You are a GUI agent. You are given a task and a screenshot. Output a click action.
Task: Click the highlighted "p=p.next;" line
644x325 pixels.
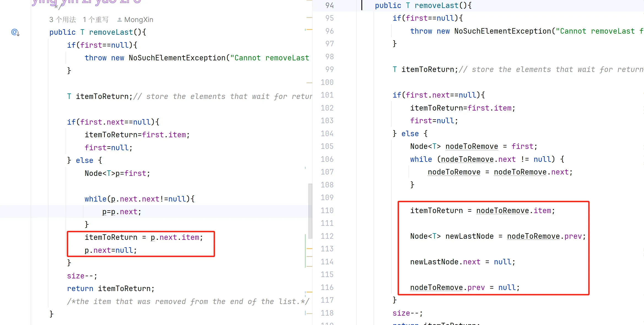point(121,212)
